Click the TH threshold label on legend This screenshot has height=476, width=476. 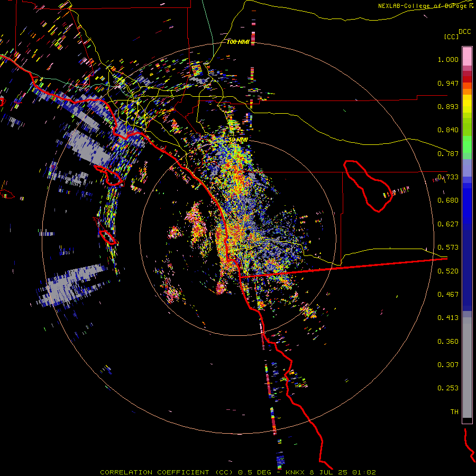(454, 412)
